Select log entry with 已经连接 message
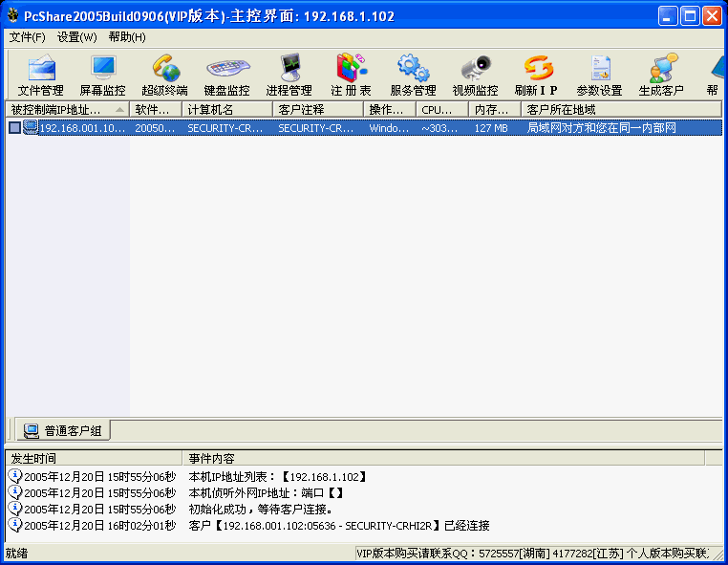Image resolution: width=728 pixels, height=565 pixels. pos(339,526)
